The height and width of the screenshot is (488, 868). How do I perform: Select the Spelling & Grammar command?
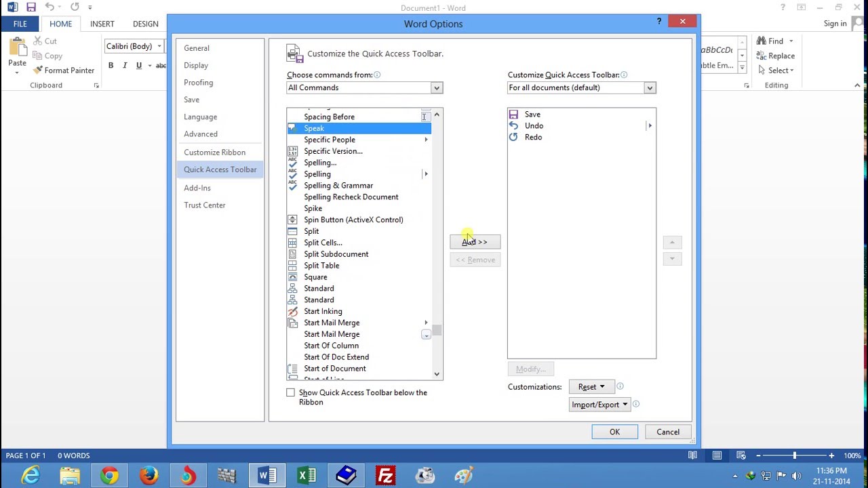(338, 185)
